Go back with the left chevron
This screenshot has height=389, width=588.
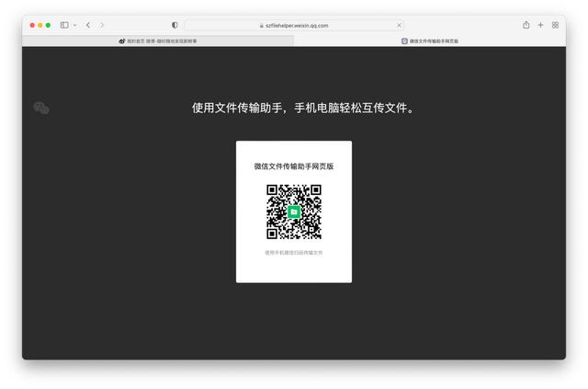click(x=88, y=25)
